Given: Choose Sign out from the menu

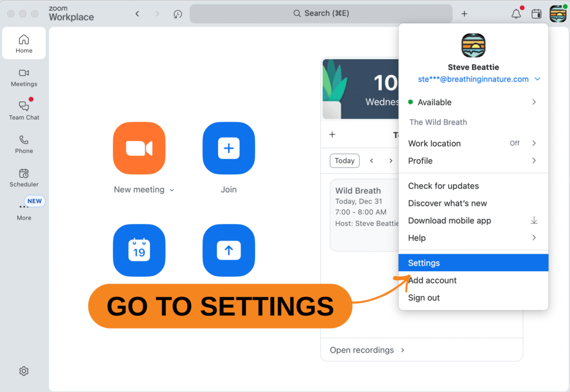Looking at the screenshot, I should [x=424, y=297].
